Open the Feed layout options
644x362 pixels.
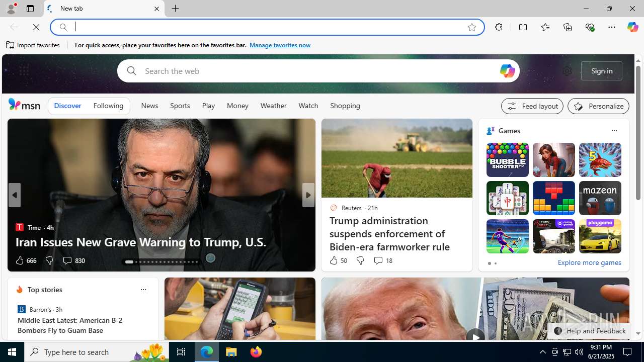[532, 106]
